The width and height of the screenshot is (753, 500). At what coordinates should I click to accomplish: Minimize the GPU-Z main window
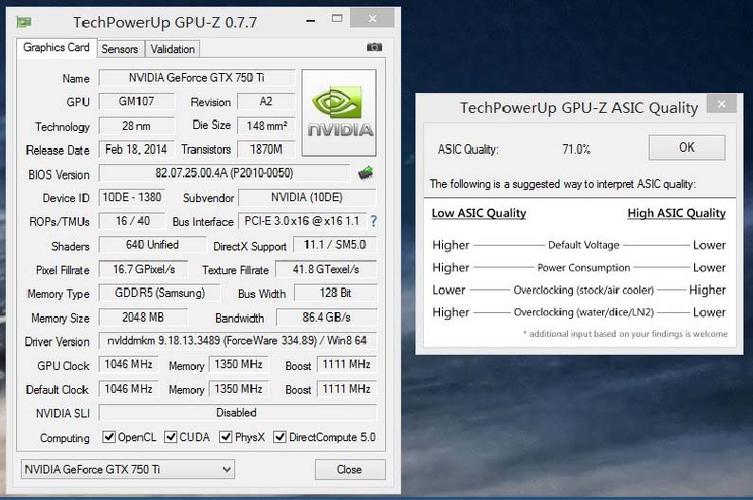(311, 20)
